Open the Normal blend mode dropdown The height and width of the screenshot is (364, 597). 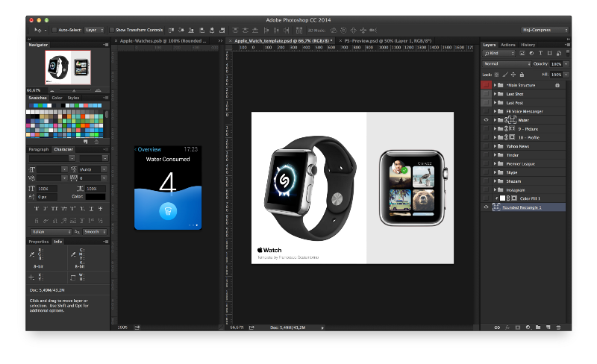coord(507,64)
